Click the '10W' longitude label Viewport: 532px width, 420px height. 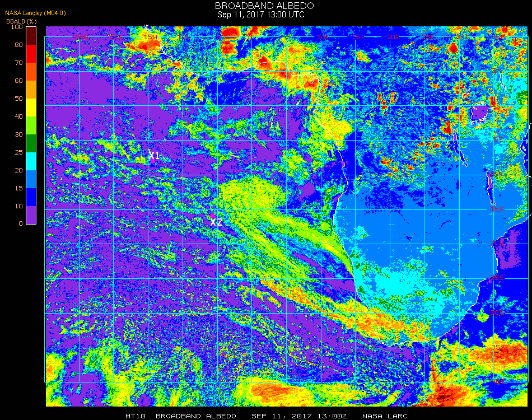point(184,37)
